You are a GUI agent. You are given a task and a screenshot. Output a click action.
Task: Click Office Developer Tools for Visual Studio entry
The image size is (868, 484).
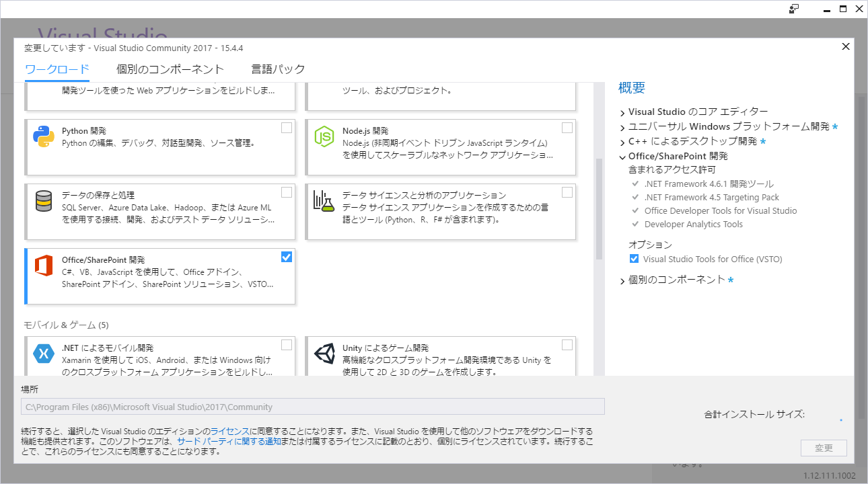[721, 210]
